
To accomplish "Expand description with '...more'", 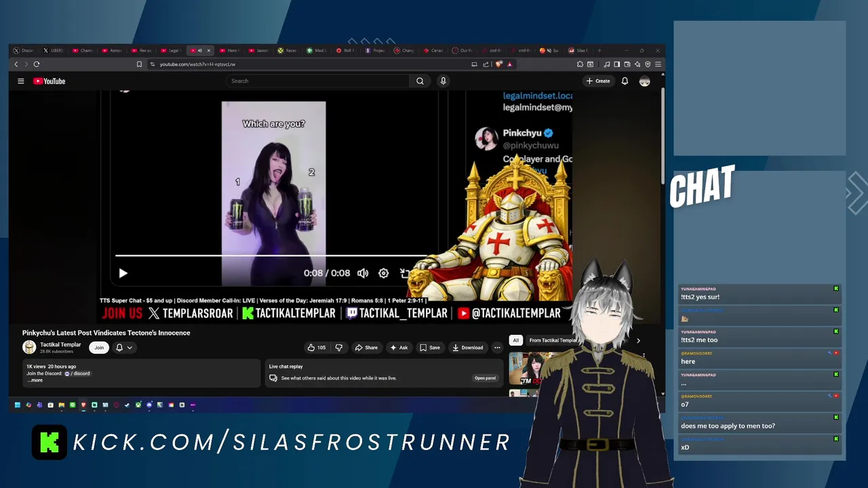I will point(35,380).
